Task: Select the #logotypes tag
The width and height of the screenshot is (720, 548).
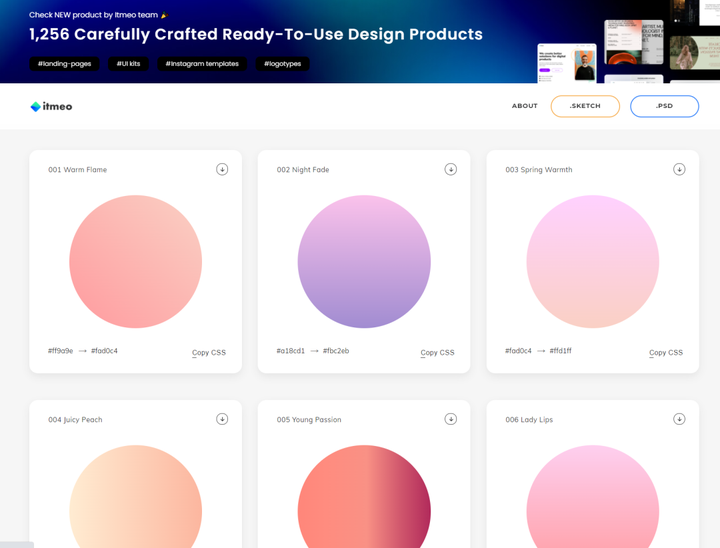Action: 282,64
